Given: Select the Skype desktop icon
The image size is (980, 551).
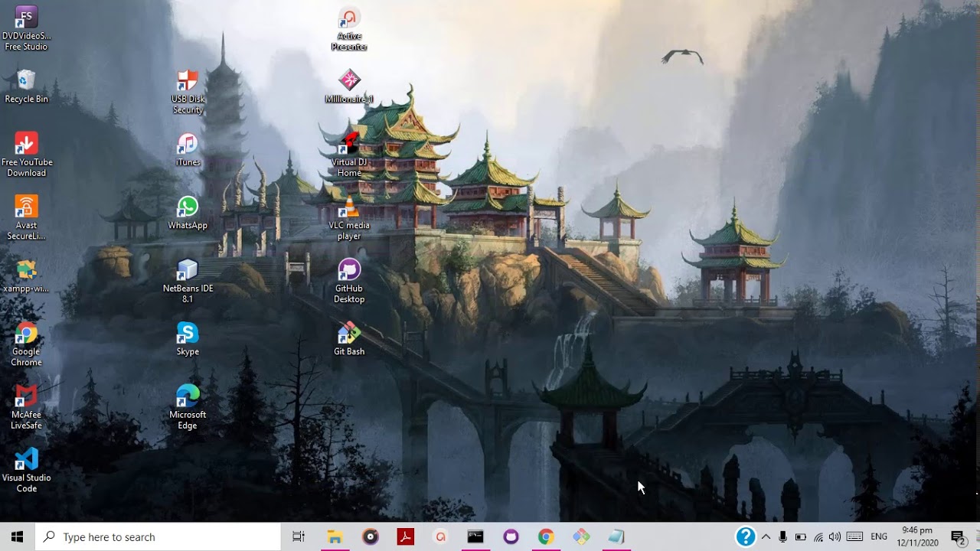Looking at the screenshot, I should coord(188,339).
